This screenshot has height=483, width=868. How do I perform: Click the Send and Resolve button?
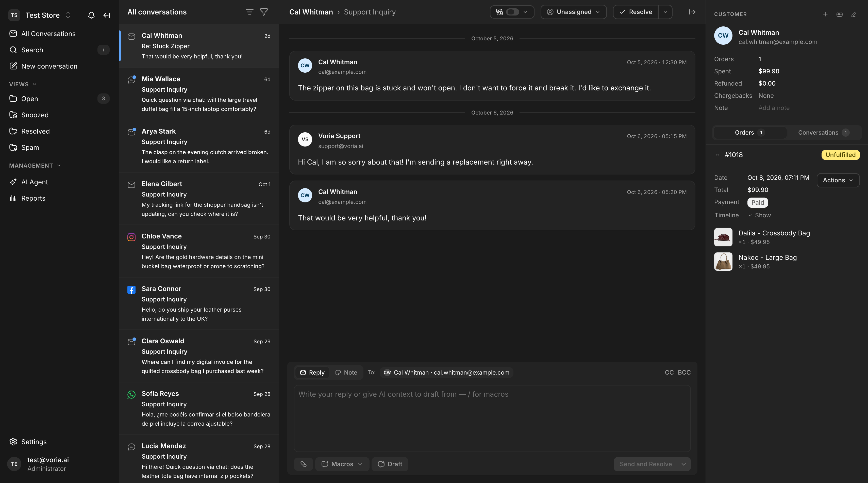click(x=645, y=464)
